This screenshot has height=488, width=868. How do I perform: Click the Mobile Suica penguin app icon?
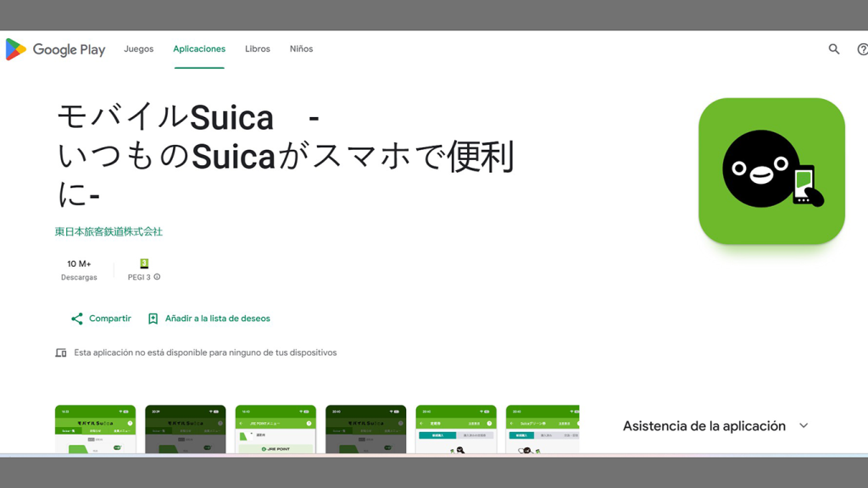pos(771,171)
